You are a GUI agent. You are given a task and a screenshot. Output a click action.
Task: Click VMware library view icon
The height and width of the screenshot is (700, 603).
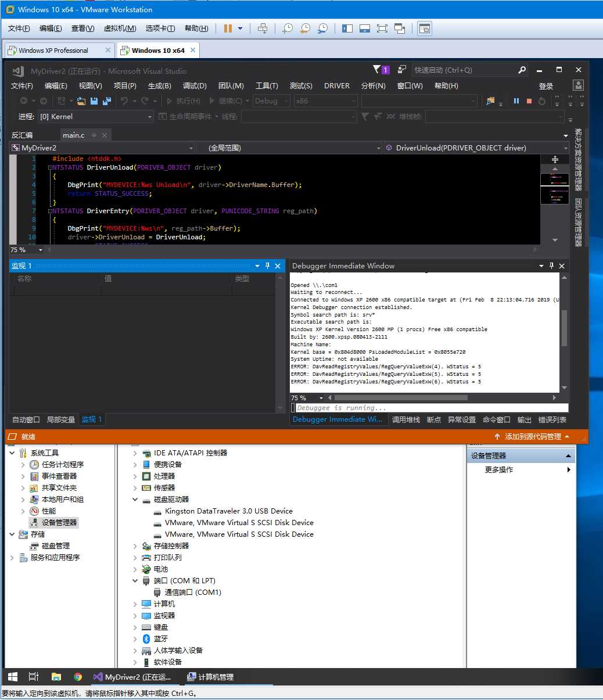coord(347,28)
